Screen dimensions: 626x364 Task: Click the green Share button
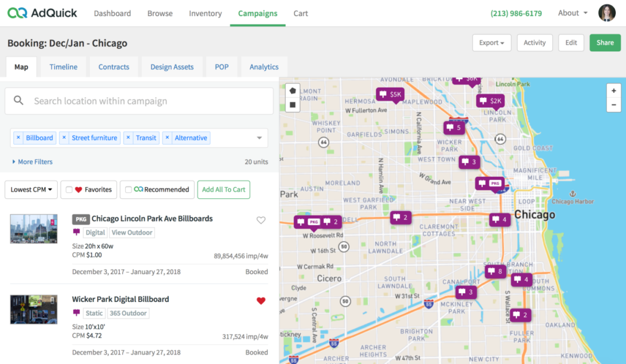pos(605,43)
